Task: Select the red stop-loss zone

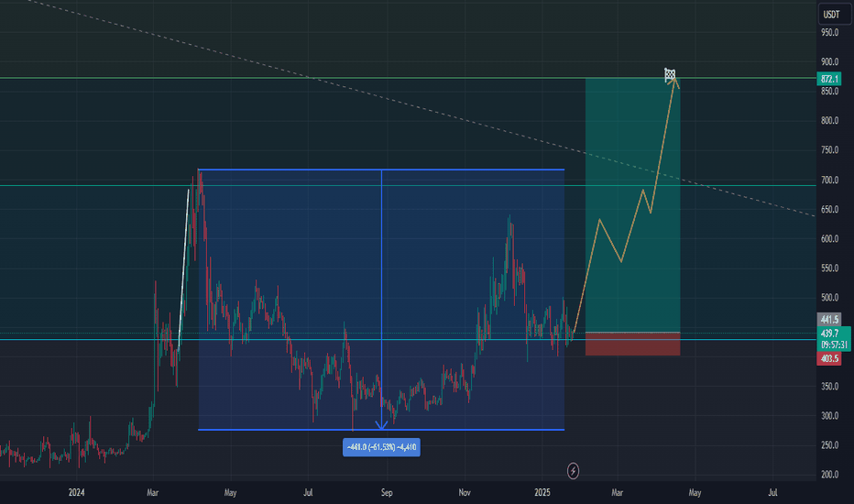Action: (x=633, y=344)
